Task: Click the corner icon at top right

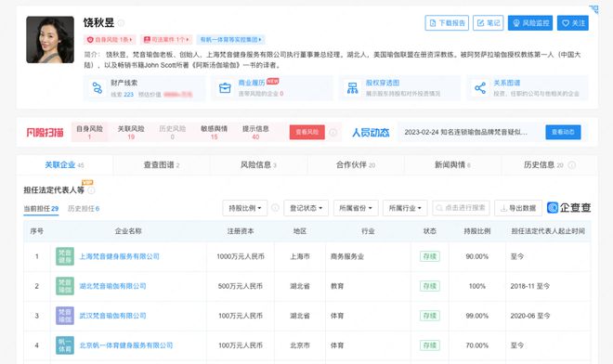Action: point(593,9)
